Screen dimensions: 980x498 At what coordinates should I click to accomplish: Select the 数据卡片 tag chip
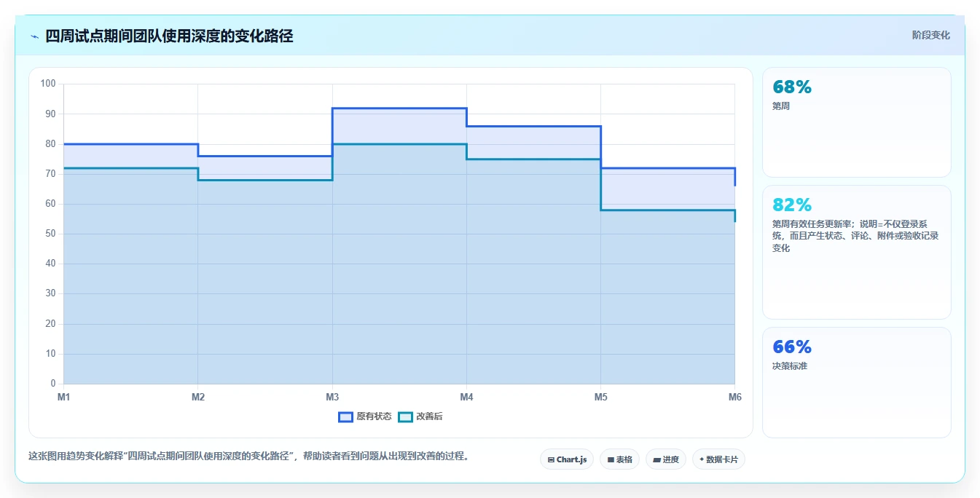click(x=718, y=459)
